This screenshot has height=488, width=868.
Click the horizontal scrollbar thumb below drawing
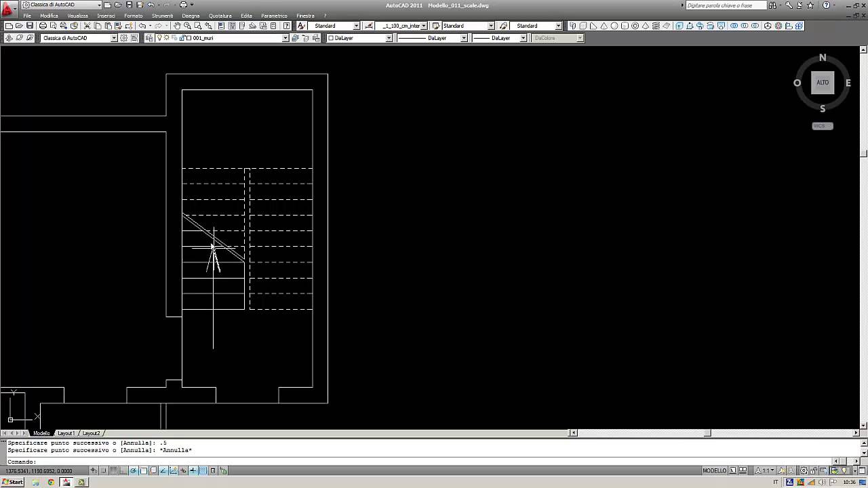pyautogui.click(x=708, y=433)
